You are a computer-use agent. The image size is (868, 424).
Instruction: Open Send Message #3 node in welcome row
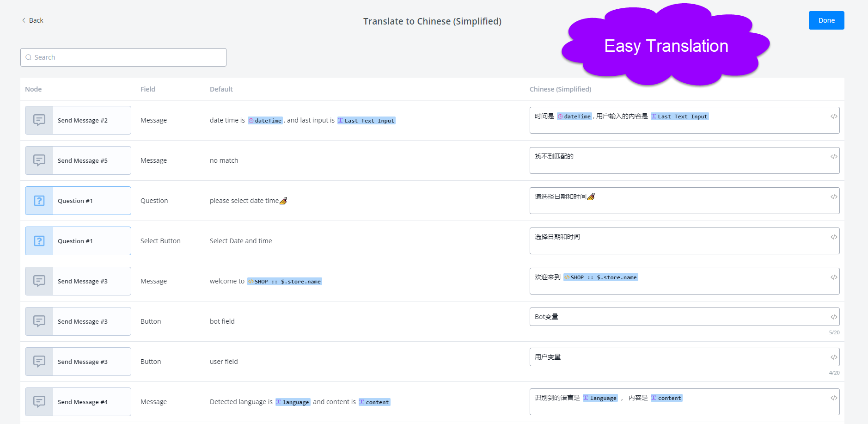coord(78,281)
